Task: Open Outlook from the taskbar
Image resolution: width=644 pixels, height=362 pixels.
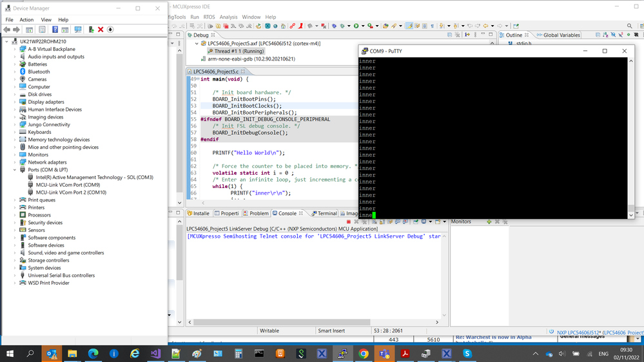Action: 52,354
